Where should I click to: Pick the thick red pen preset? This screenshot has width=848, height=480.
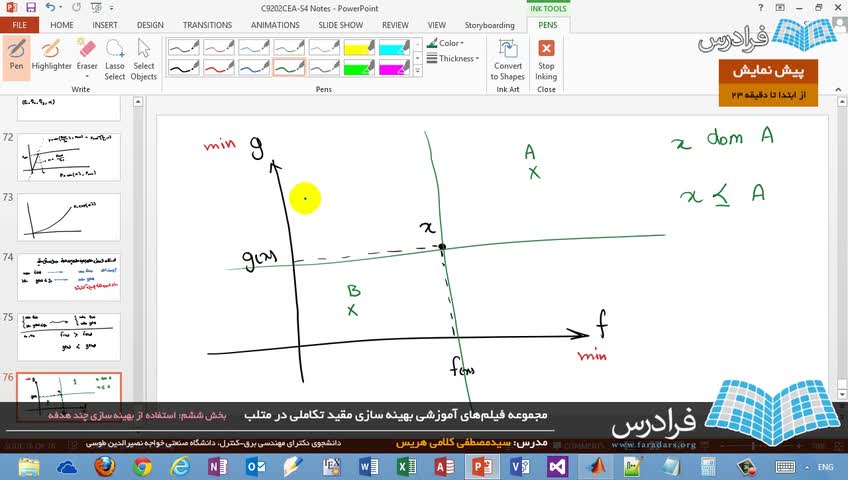tap(219, 68)
